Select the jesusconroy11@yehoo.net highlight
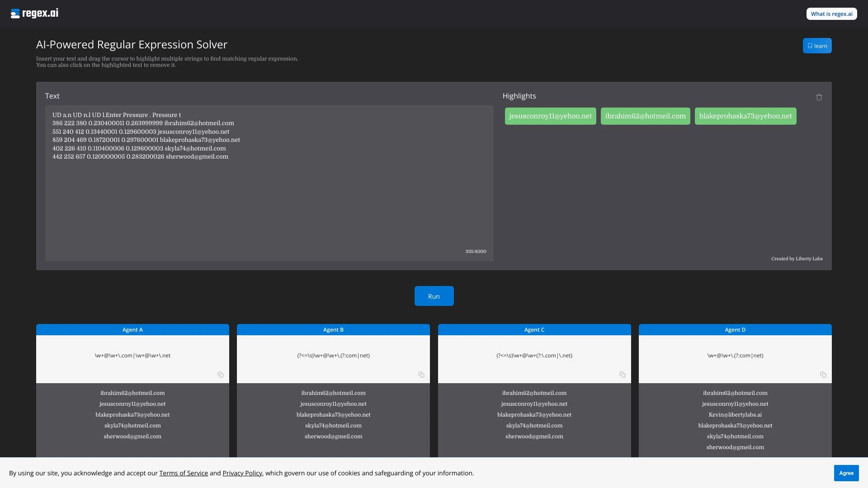 pos(550,116)
